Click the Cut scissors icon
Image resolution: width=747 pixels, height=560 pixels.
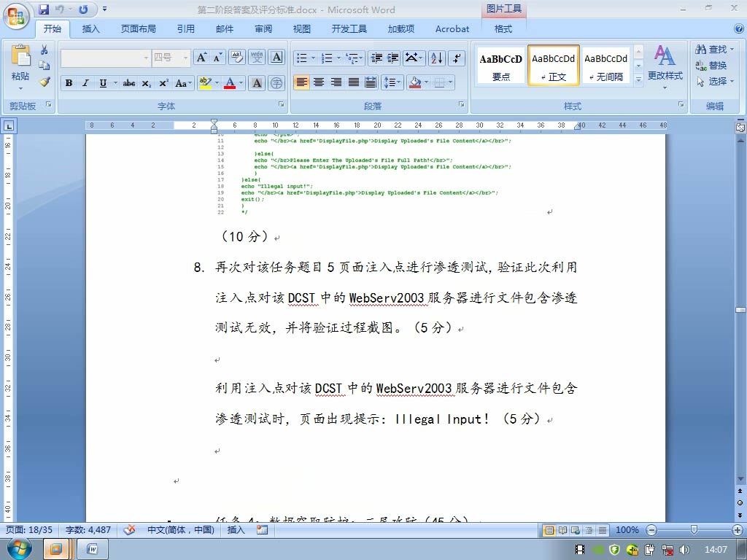[44, 50]
